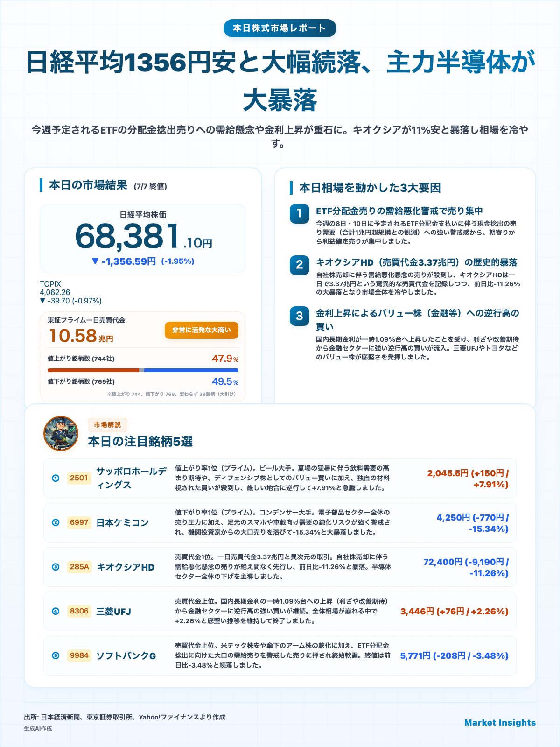Click the (7/7 終値) date label
Screen dimensions: 560x747
click(150, 186)
